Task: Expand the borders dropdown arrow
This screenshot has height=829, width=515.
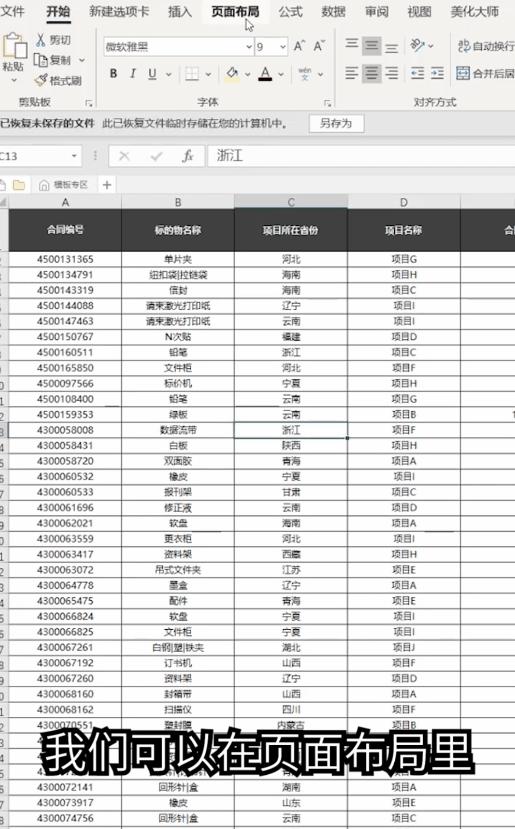Action: [x=208, y=74]
